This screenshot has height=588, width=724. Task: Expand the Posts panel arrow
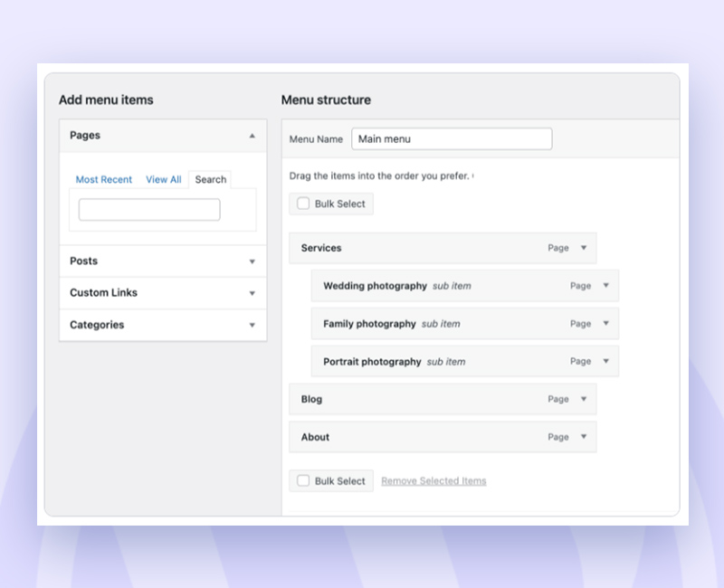click(x=252, y=261)
